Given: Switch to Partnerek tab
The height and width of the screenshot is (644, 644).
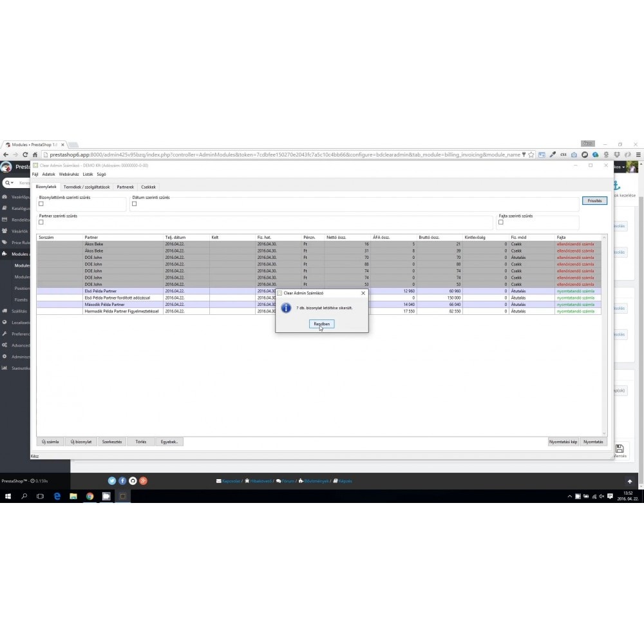Looking at the screenshot, I should pos(126,187).
